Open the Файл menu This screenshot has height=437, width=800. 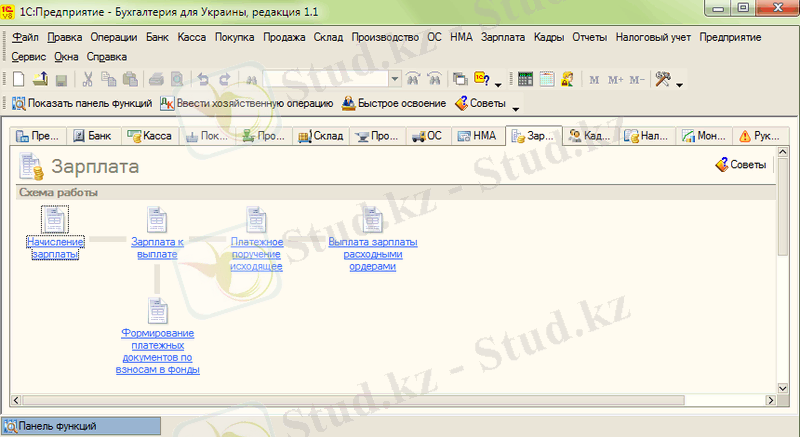pyautogui.click(x=25, y=37)
